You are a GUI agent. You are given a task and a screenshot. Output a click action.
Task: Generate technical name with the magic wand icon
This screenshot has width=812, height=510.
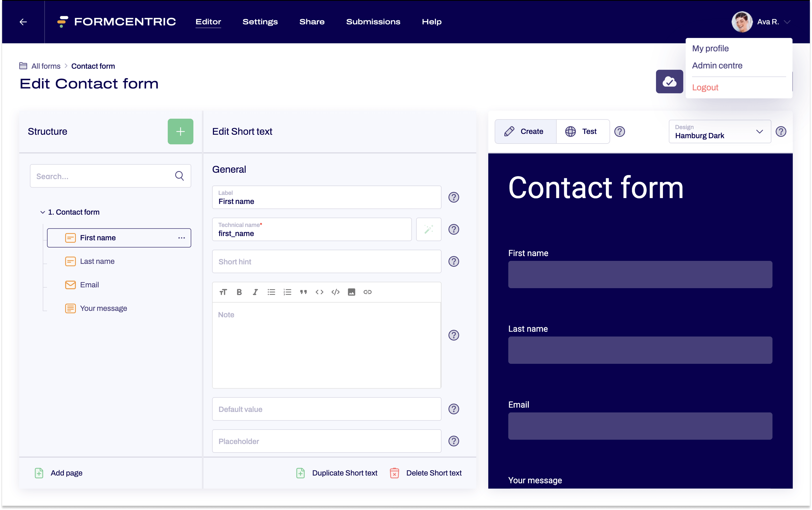click(428, 229)
